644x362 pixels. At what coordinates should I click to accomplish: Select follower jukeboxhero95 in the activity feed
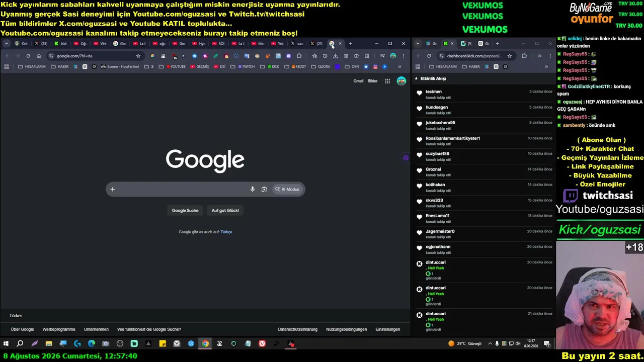click(440, 123)
